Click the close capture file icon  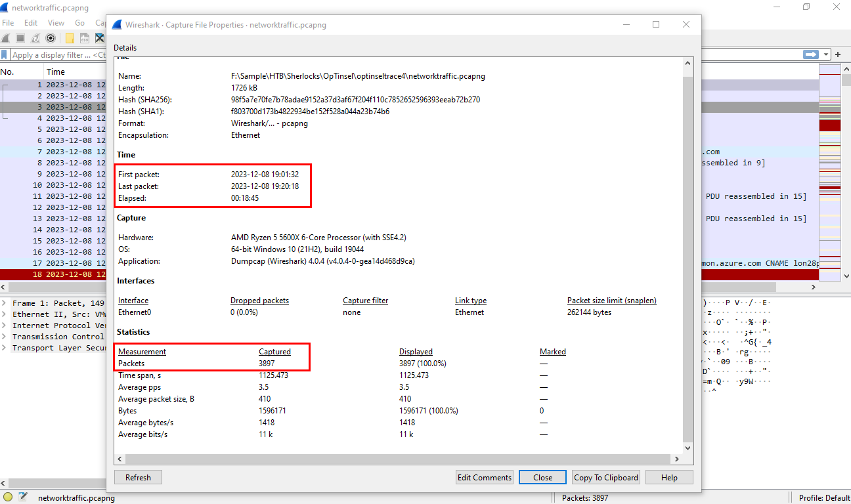[100, 38]
